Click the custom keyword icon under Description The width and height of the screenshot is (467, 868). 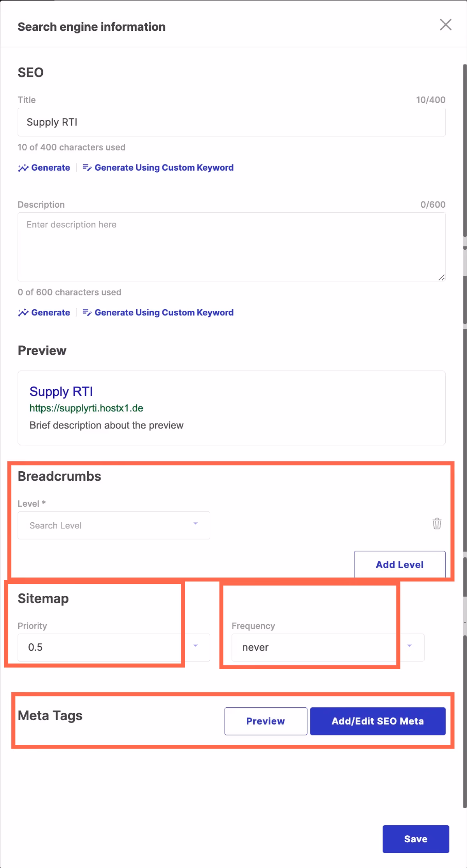(87, 313)
